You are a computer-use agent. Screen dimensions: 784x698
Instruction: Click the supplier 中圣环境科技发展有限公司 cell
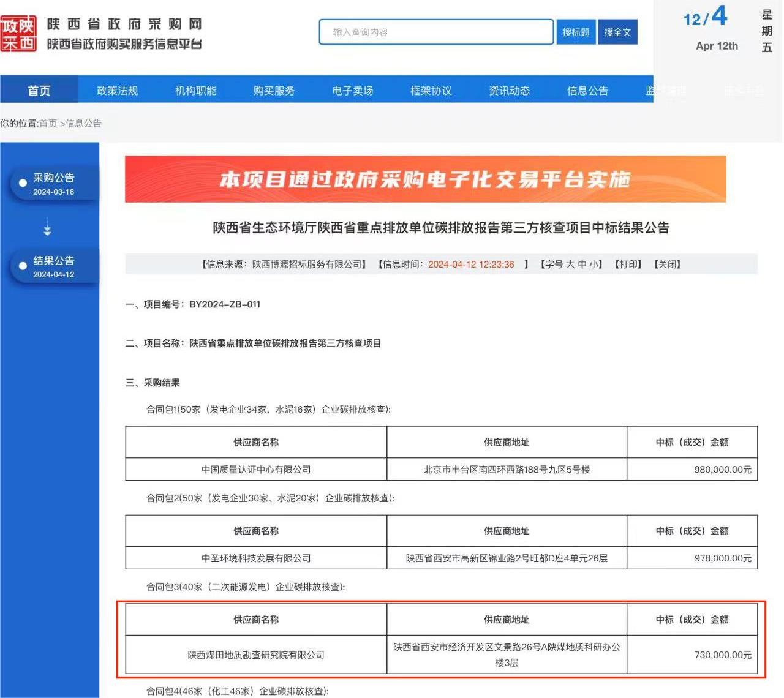256,558
